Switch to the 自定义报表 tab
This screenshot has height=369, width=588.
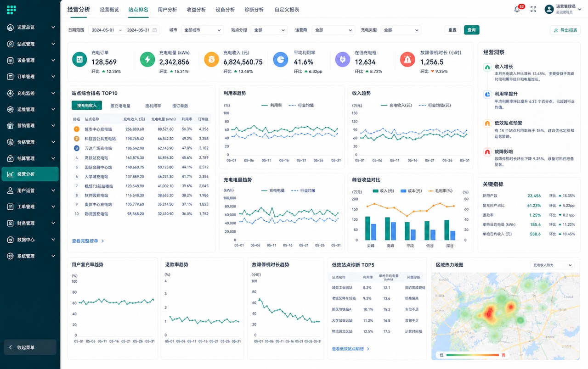click(287, 10)
